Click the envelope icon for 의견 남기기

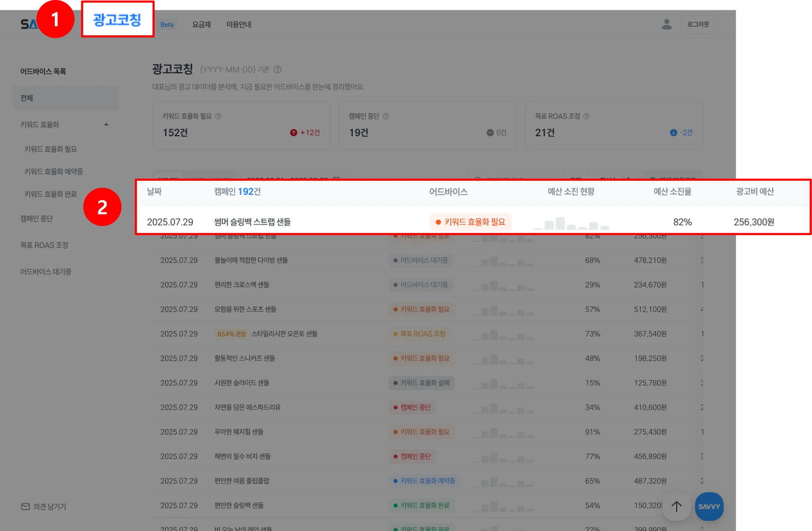coord(25,506)
